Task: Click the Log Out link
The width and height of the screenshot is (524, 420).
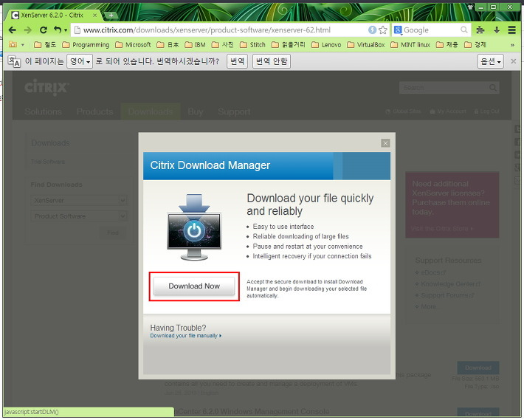Action: (486, 111)
